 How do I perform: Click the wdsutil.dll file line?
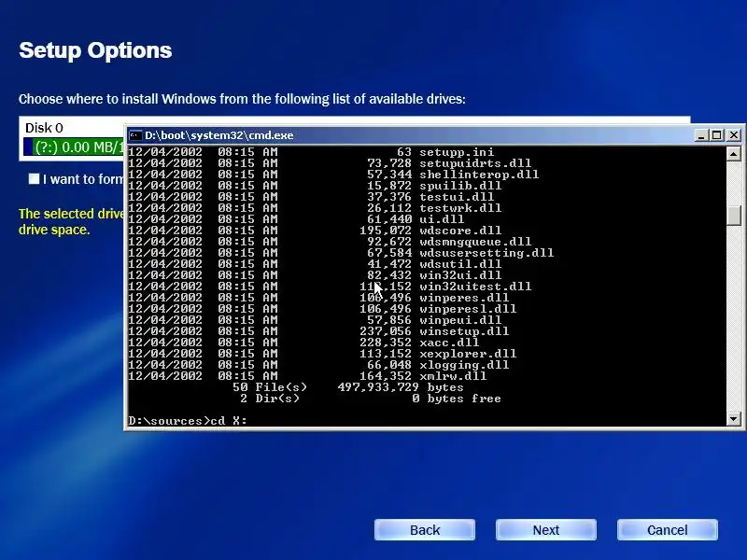coord(315,264)
